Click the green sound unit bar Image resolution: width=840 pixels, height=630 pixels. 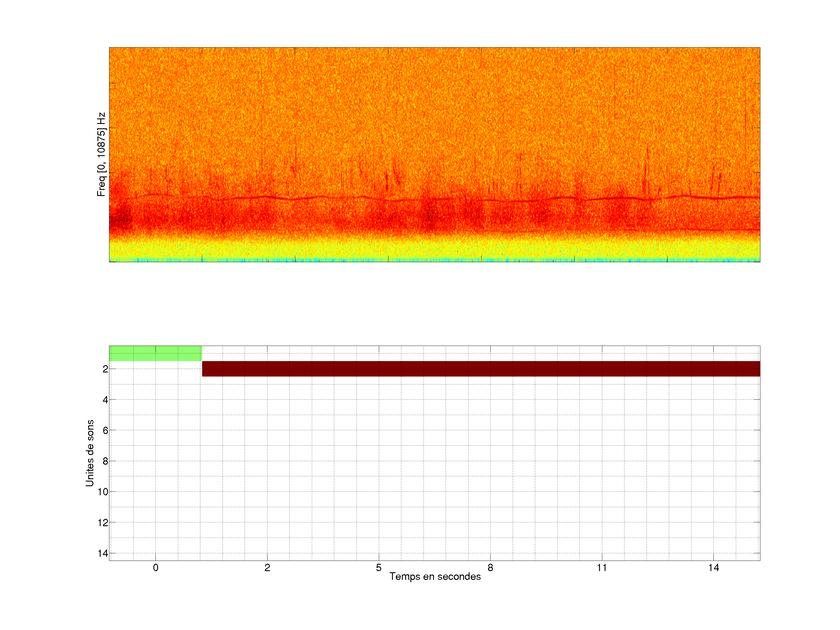point(155,353)
